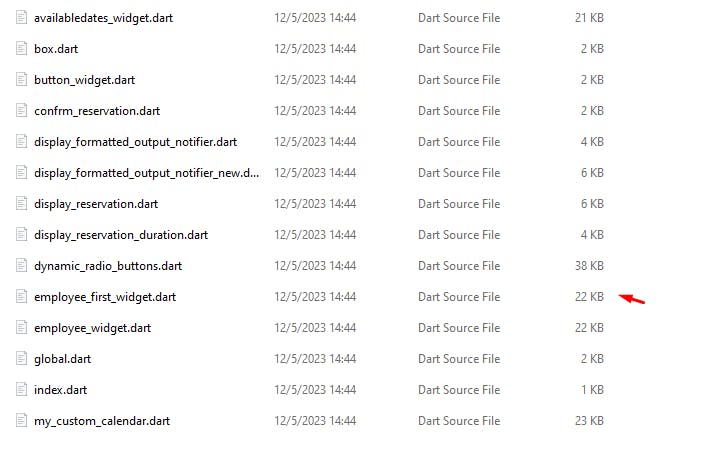The height and width of the screenshot is (456, 718).
Task: Click the 22 KB size with red arrow
Action: point(589,297)
